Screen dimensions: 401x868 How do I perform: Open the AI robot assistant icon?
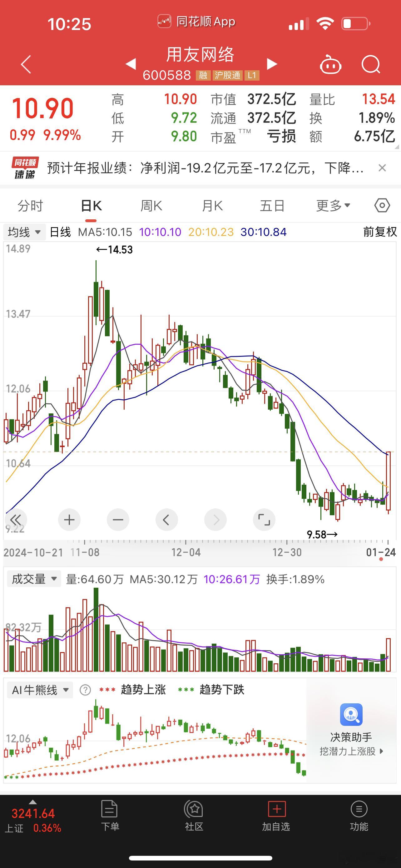point(330,64)
